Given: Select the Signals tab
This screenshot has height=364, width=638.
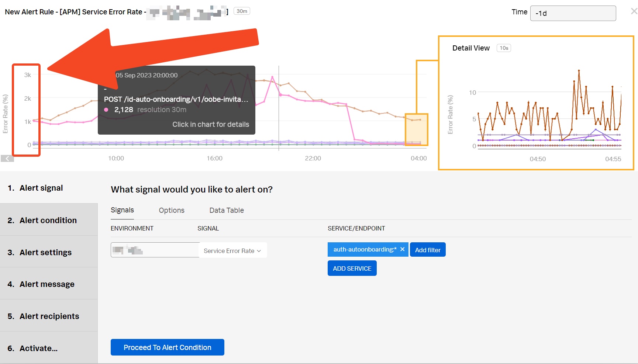Looking at the screenshot, I should pos(122,210).
